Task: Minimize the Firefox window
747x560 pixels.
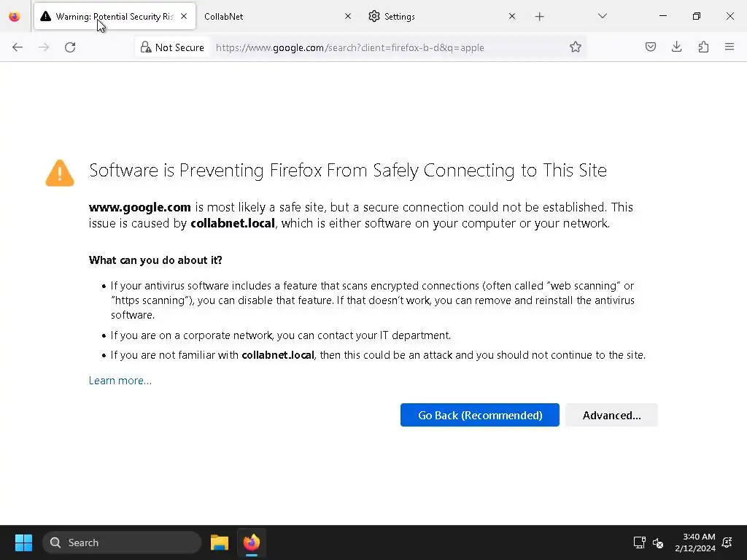Action: pos(662,16)
